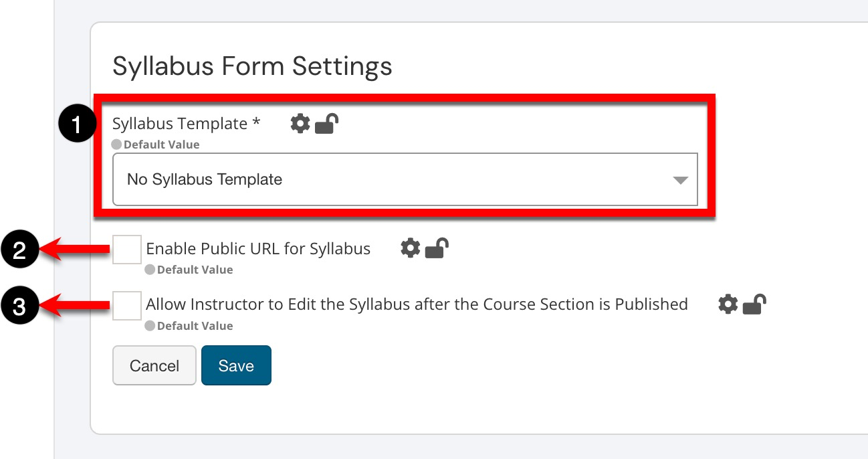The height and width of the screenshot is (459, 868).
Task: Click Default Value dot under Enable Public URL
Action: coord(150,270)
